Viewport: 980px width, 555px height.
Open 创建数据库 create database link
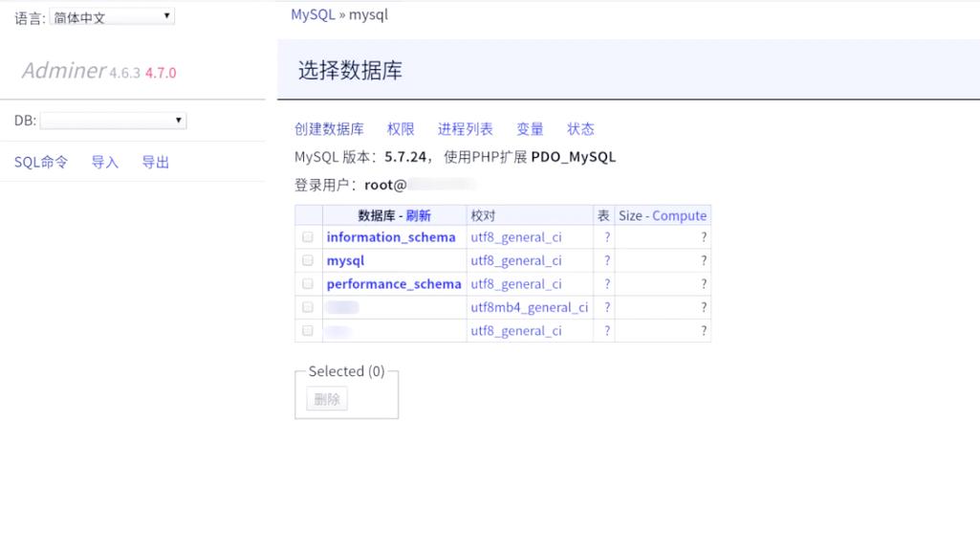(x=329, y=129)
